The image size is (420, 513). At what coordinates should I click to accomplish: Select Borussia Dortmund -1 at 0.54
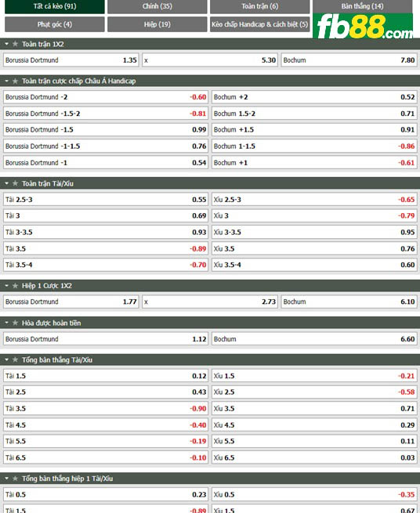[x=106, y=163]
